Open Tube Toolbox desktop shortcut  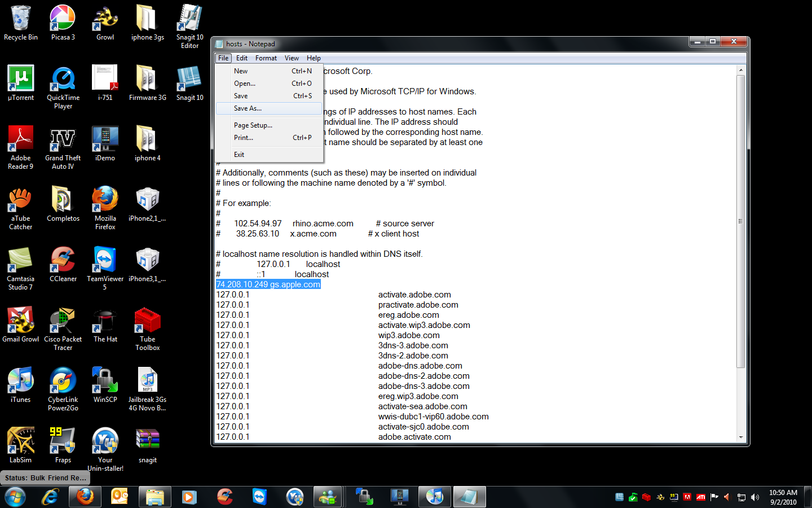(148, 329)
